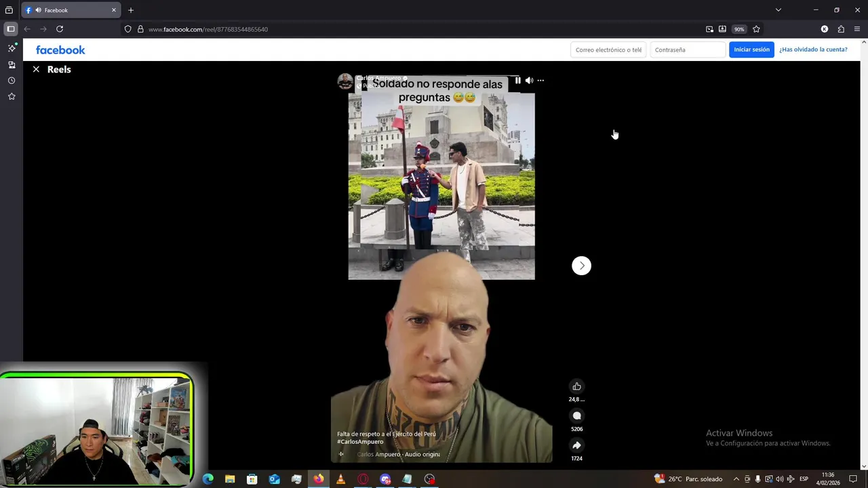Image resolution: width=868 pixels, height=488 pixels.
Task: Open the weather widget 26°C Parc. soleado
Action: point(688,479)
